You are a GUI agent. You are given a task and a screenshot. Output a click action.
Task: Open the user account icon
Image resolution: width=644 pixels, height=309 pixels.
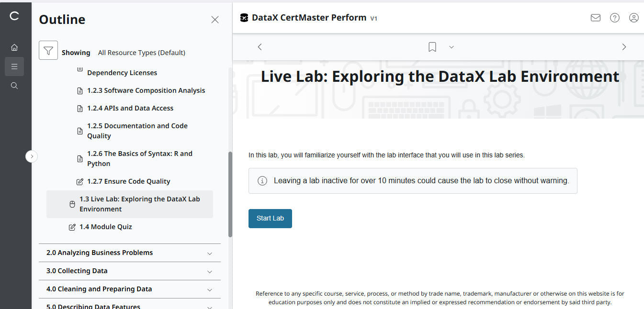tap(633, 17)
